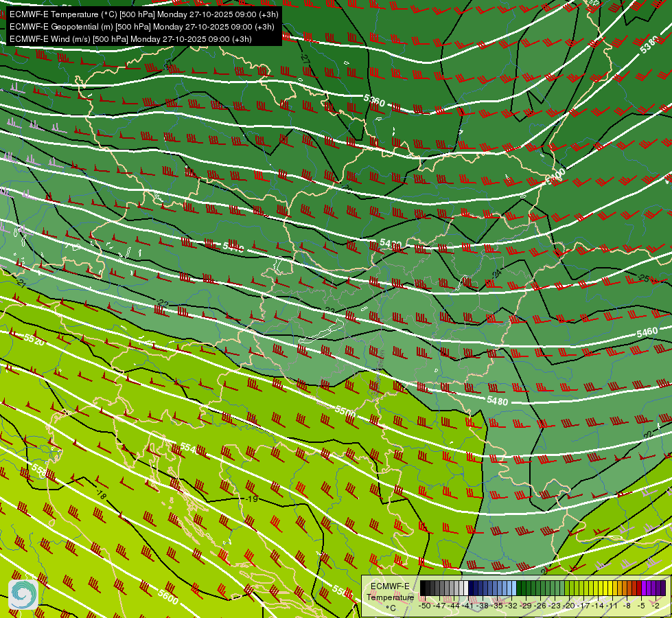Image resolution: width=672 pixels, height=618 pixels.
Task: Click the ECMWF-E Temperature 500 hPa title line
Action: click(144, 14)
